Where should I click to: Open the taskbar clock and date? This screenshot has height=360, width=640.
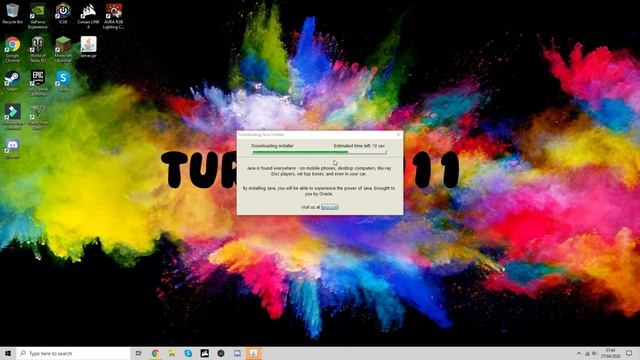coord(611,353)
